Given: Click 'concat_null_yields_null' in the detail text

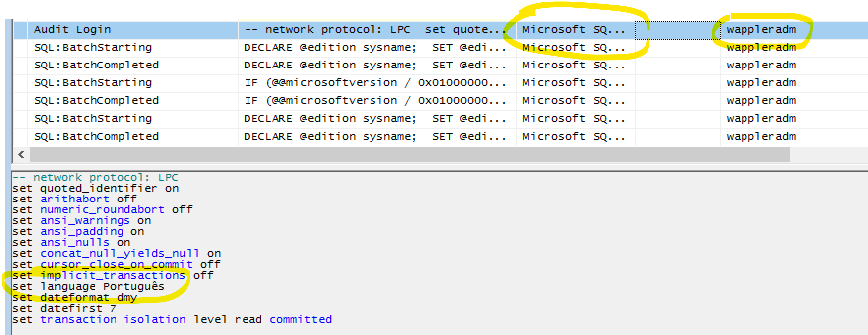Looking at the screenshot, I should pyautogui.click(x=120, y=254).
